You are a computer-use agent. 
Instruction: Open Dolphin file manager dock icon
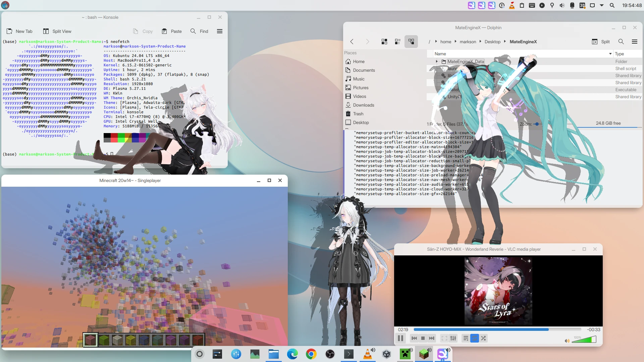pos(274,354)
